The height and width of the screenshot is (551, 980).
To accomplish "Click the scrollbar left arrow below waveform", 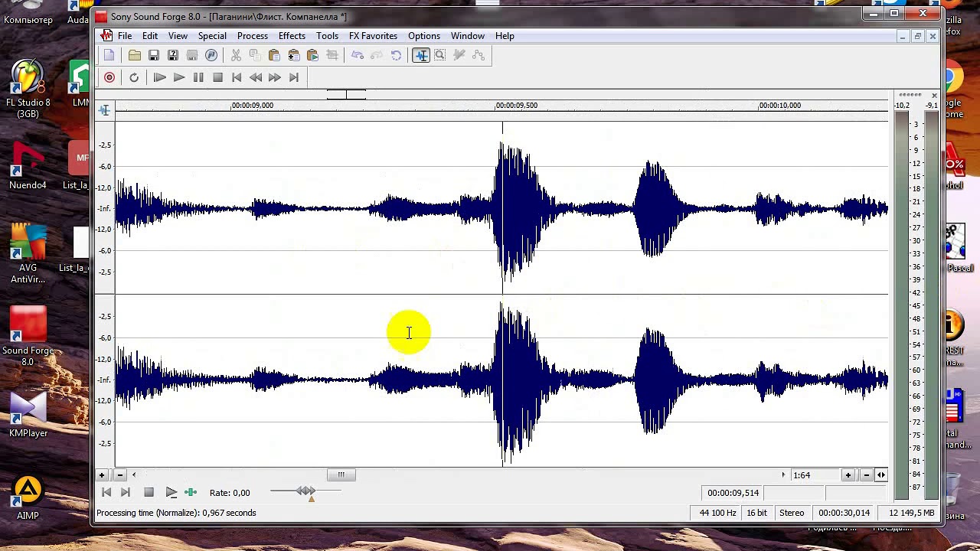I will [x=134, y=475].
